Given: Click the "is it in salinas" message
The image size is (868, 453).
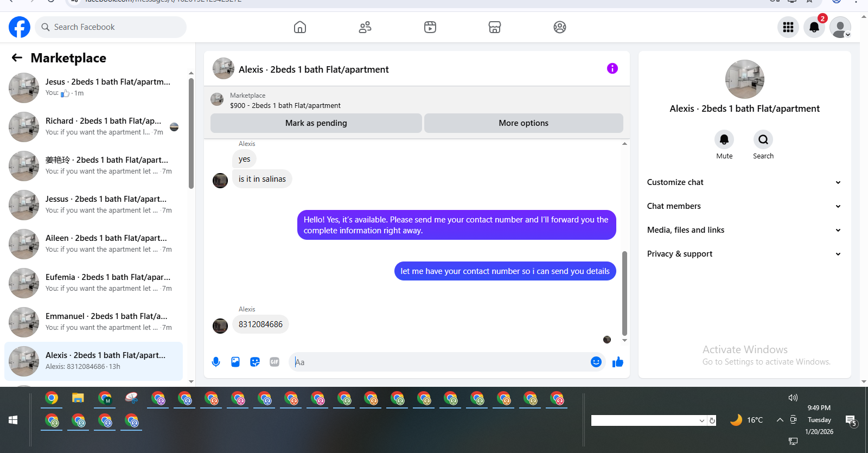Looking at the screenshot, I should tap(262, 179).
